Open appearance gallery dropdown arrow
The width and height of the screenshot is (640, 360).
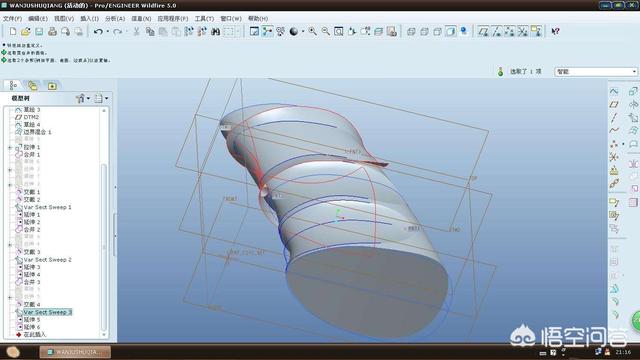coord(303,31)
